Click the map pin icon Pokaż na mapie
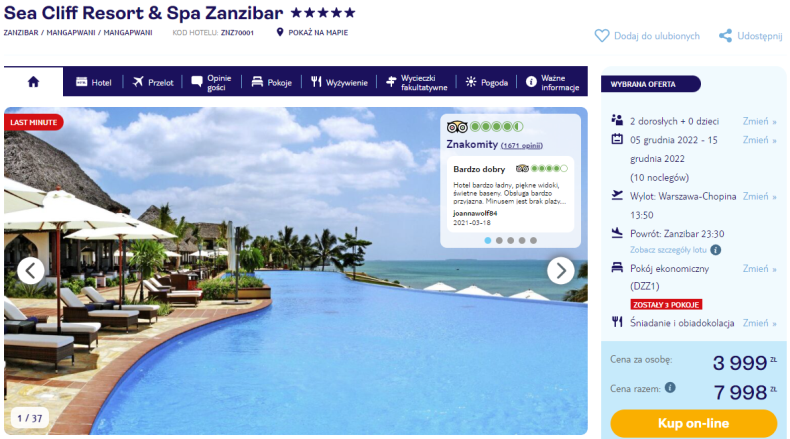 (x=280, y=32)
